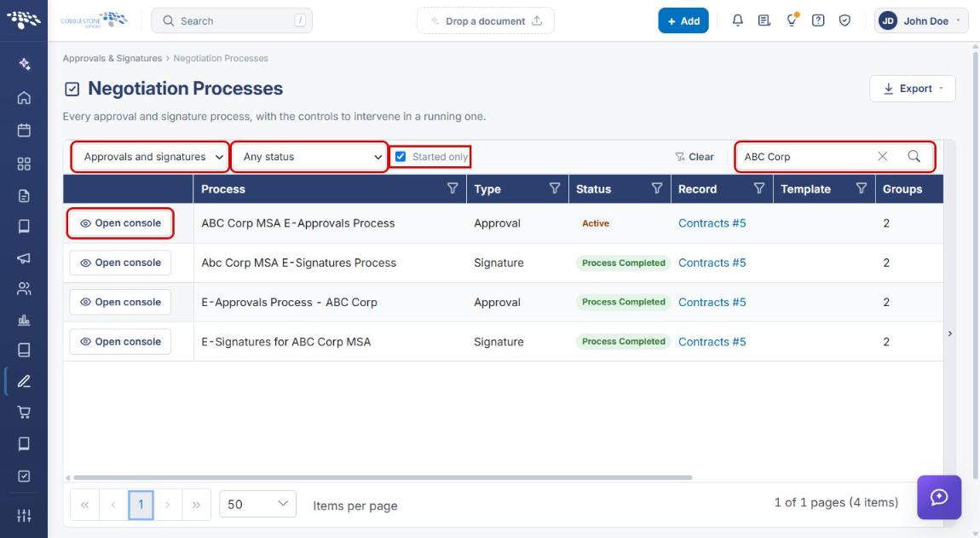Open the news list icon in header

pos(764,20)
